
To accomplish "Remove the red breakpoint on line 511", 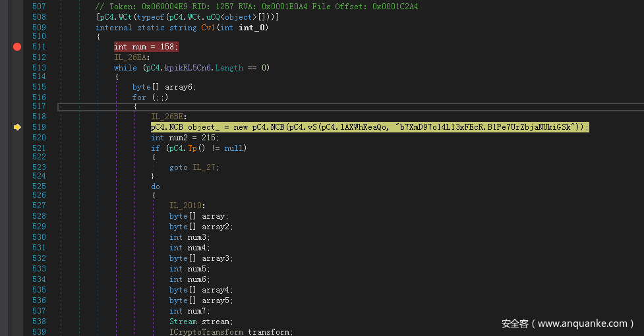I will [x=17, y=47].
